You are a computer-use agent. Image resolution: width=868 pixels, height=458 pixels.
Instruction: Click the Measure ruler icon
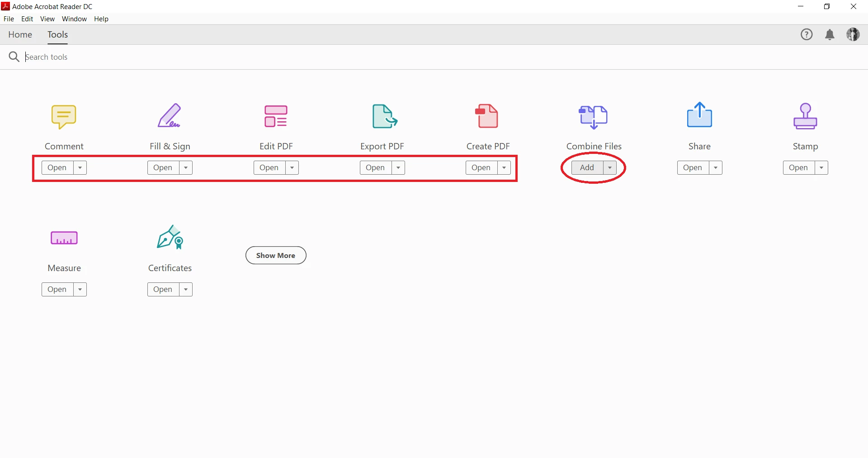coord(64,238)
